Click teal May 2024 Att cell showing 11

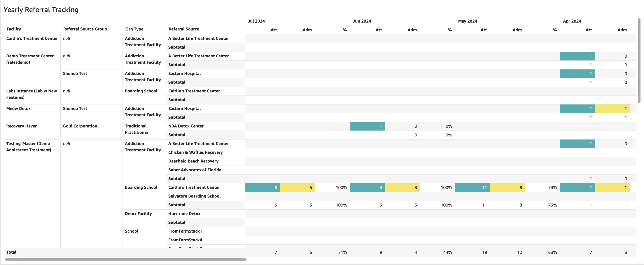point(472,187)
